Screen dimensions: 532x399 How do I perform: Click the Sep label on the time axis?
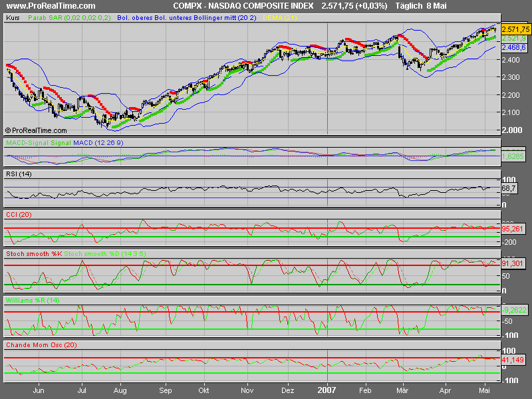[x=165, y=390]
